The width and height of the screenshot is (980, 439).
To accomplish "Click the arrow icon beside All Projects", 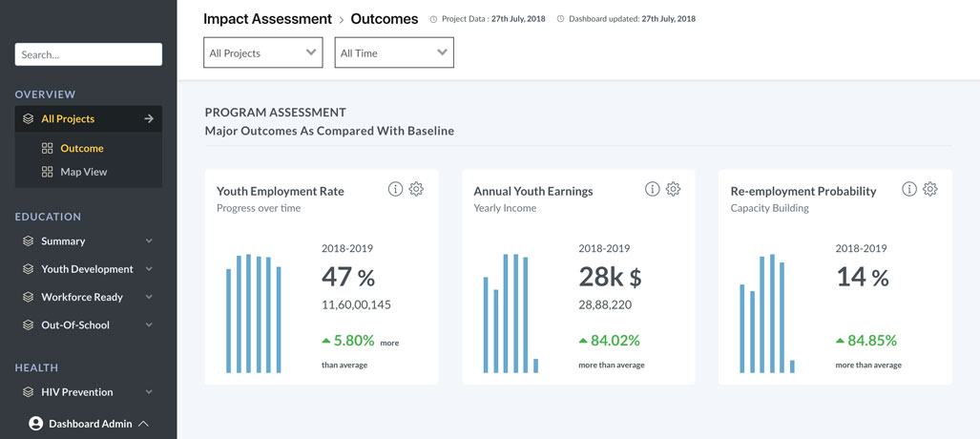I will tap(149, 119).
